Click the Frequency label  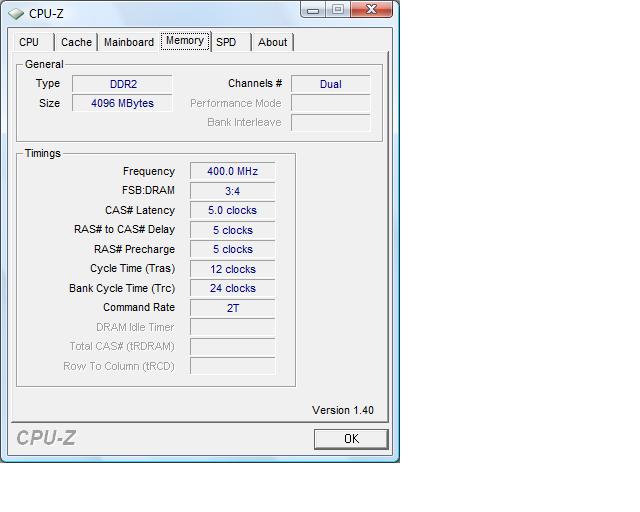coord(149,171)
